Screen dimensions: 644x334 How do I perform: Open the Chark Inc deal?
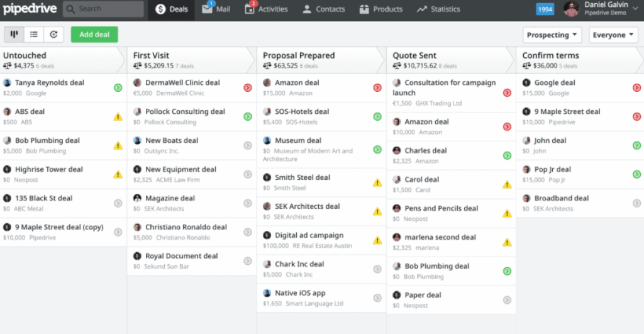[x=321, y=269]
